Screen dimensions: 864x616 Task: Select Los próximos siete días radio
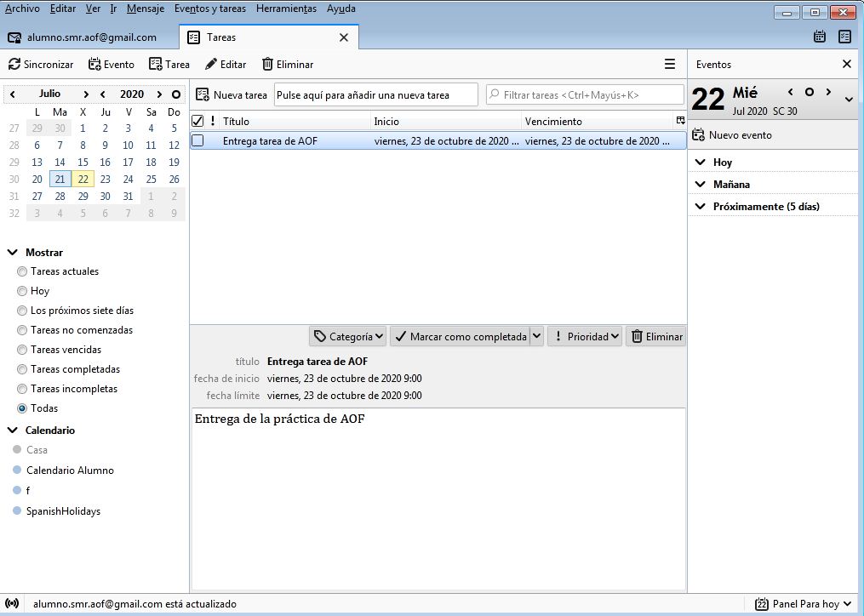tap(22, 311)
